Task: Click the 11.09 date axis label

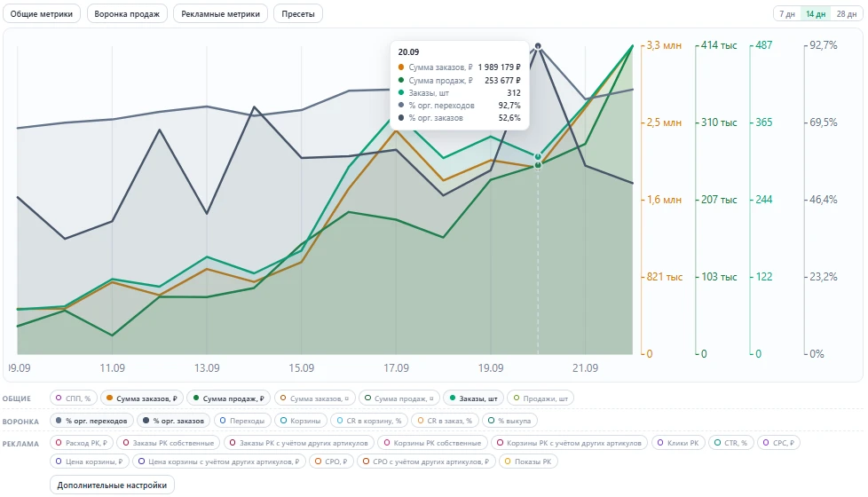Action: point(113,368)
